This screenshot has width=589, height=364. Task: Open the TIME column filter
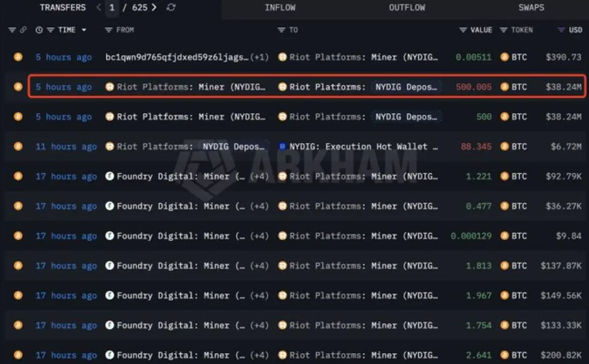coord(50,30)
